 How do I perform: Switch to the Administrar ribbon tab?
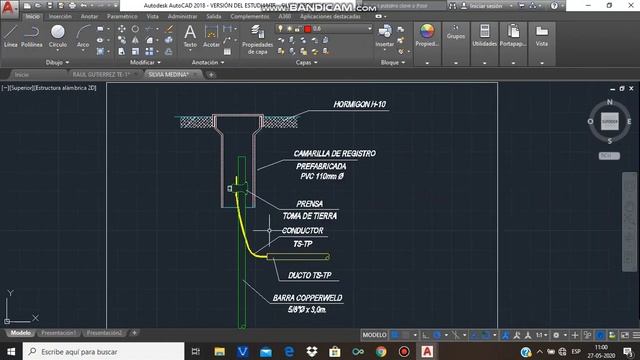coord(182,16)
